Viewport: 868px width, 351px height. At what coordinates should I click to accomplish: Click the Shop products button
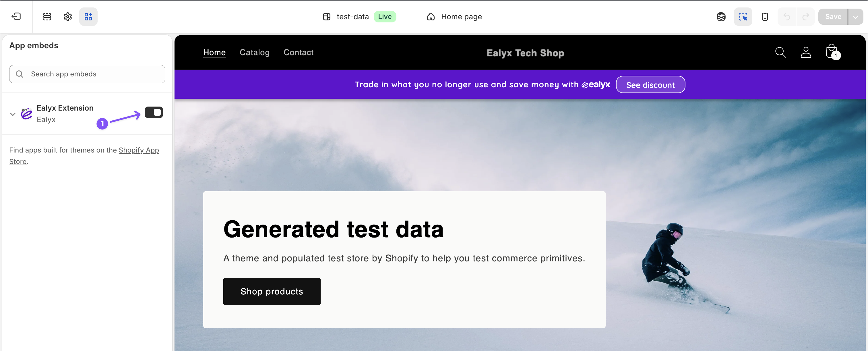coord(272,291)
